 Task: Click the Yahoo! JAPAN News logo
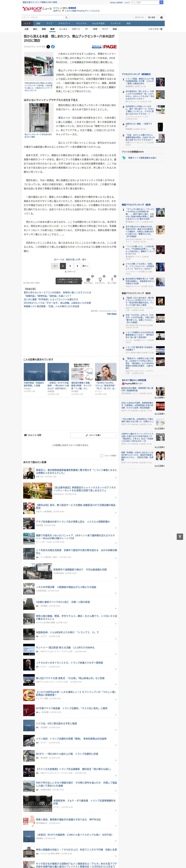click(37, 9)
